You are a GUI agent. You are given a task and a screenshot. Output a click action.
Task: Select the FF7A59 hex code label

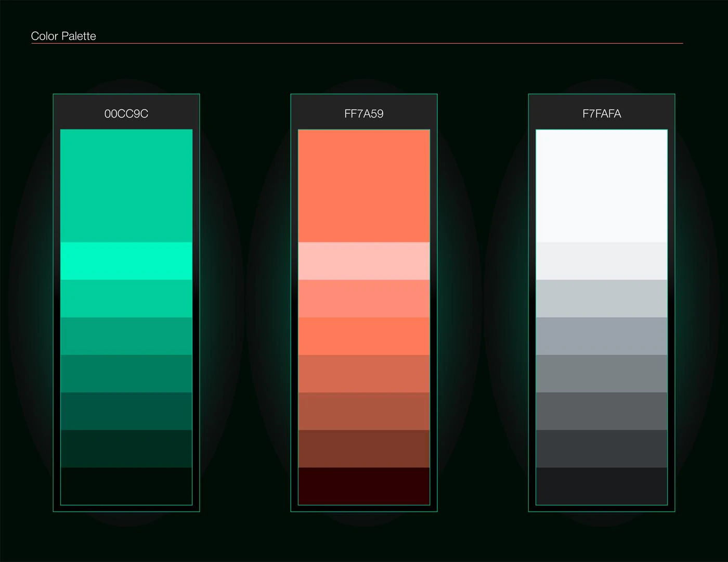click(364, 113)
